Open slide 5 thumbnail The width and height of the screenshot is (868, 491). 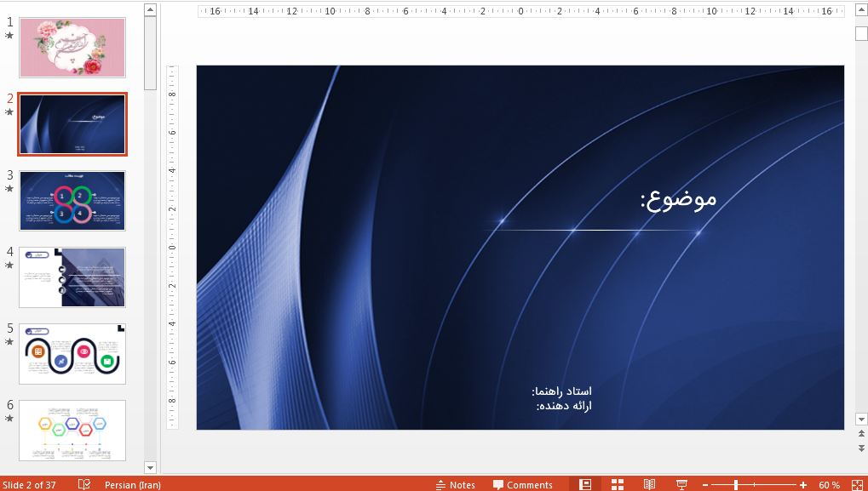[72, 354]
